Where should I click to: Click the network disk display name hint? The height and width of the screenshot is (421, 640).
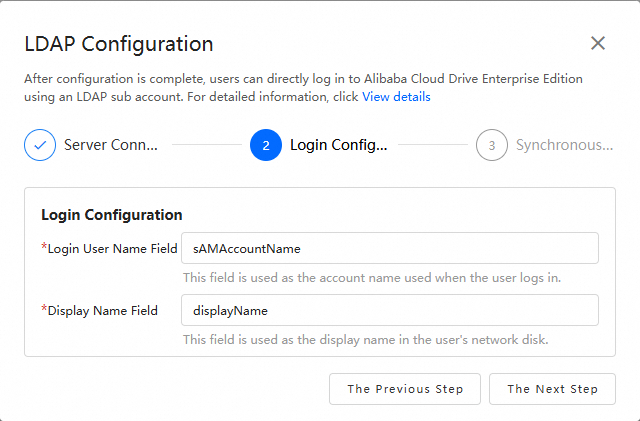(365, 339)
